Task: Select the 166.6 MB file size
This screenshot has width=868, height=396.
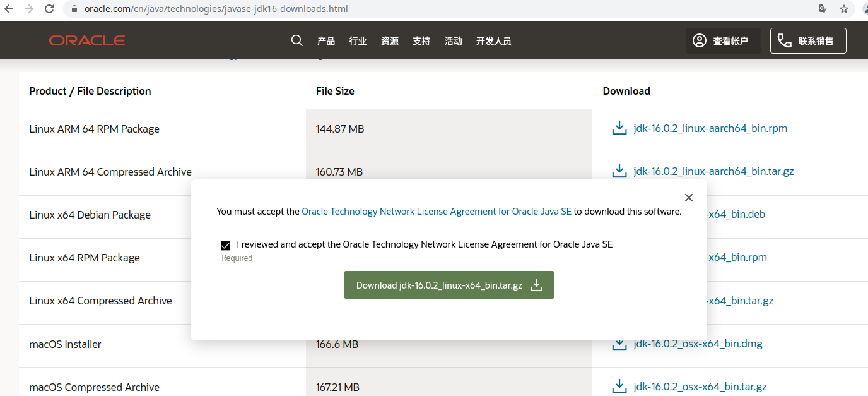Action: [337, 344]
